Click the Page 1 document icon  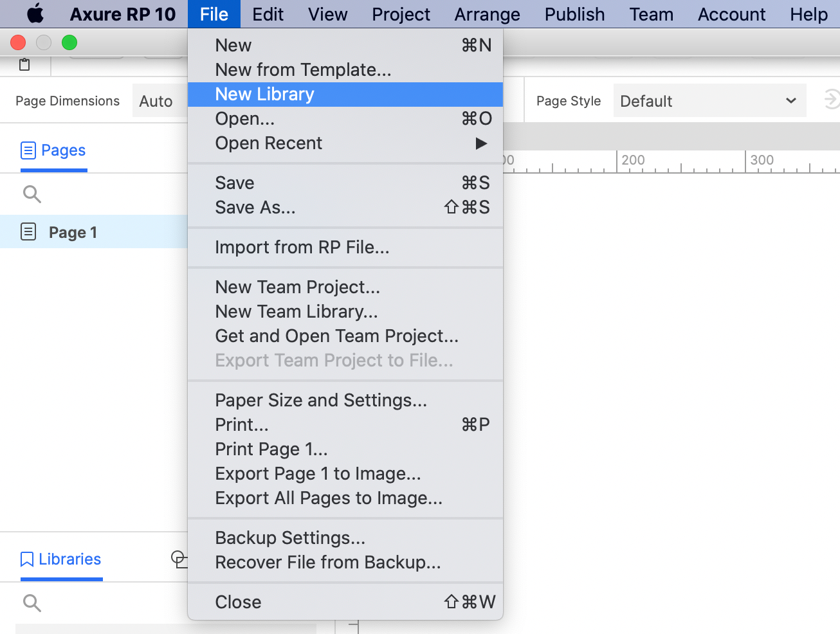(x=28, y=231)
